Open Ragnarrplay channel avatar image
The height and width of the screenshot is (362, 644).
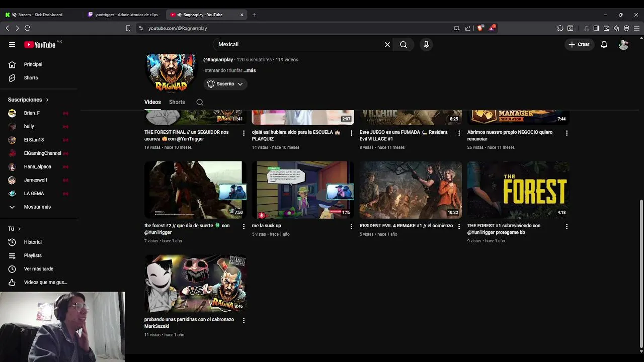[x=171, y=73]
